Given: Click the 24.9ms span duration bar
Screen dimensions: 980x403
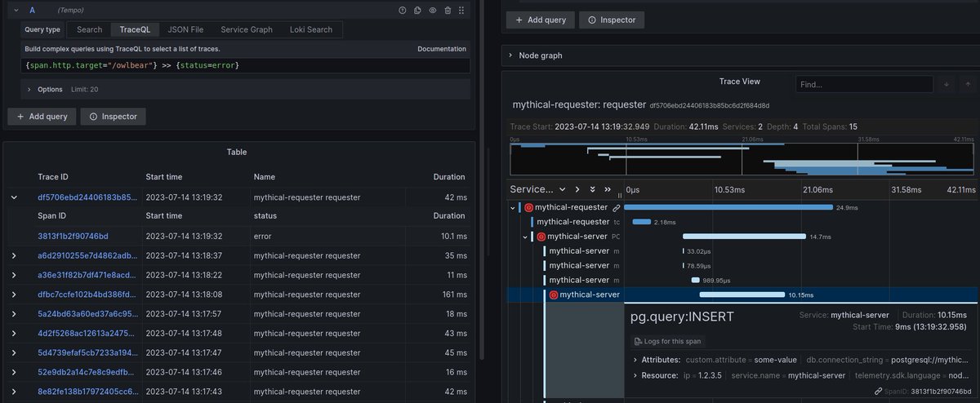Looking at the screenshot, I should (x=728, y=207).
